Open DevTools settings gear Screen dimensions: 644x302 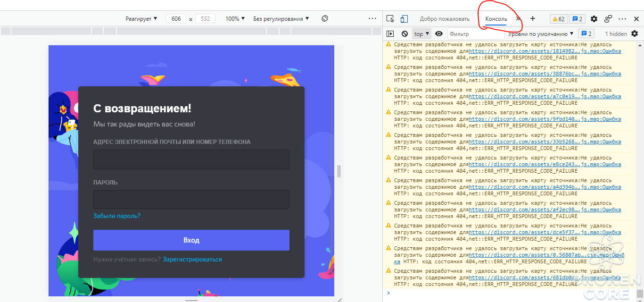coord(594,19)
